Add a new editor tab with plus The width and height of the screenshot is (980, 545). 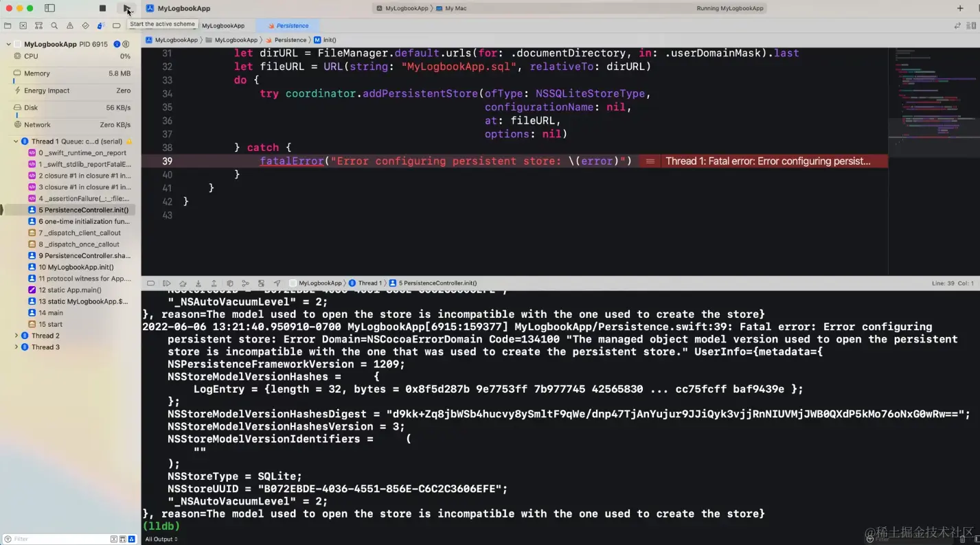[960, 8]
